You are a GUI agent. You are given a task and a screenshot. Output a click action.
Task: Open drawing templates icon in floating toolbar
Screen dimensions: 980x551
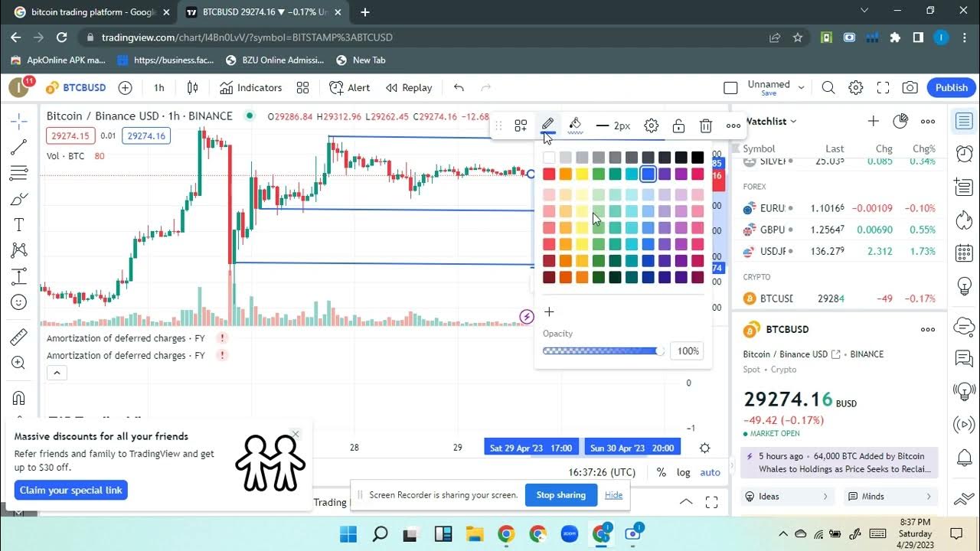point(521,126)
